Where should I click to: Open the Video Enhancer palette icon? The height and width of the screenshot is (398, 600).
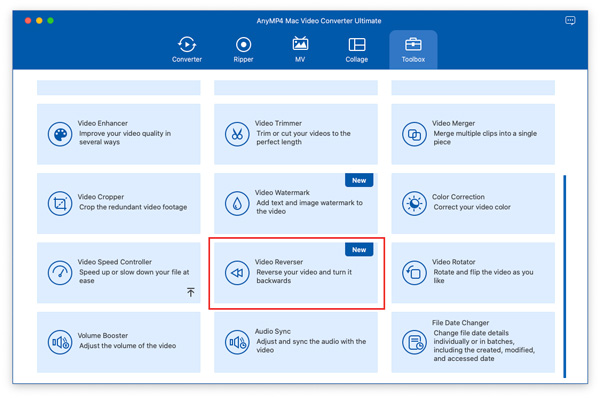[60, 134]
